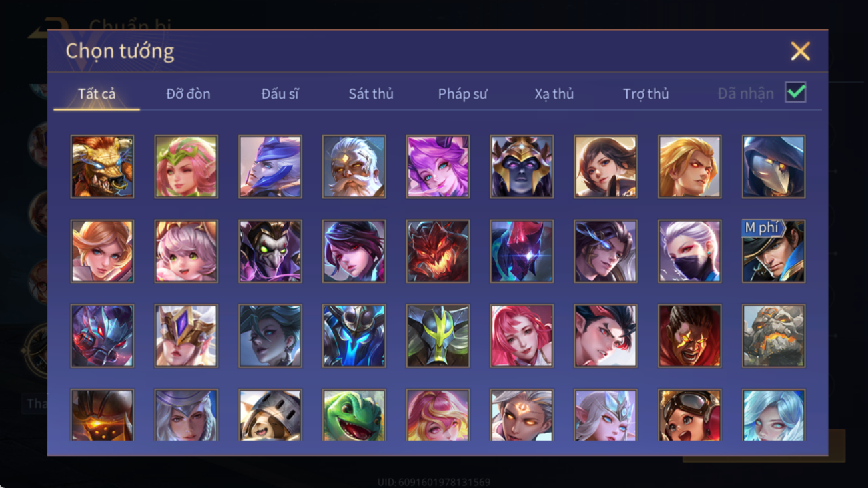This screenshot has height=488, width=868.
Task: Select the red horned demon hero
Action: [x=438, y=251]
